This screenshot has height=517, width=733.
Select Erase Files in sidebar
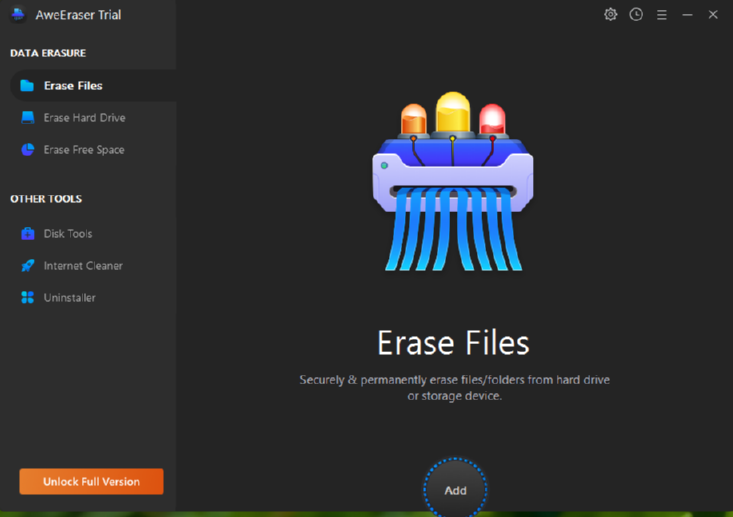point(93,86)
